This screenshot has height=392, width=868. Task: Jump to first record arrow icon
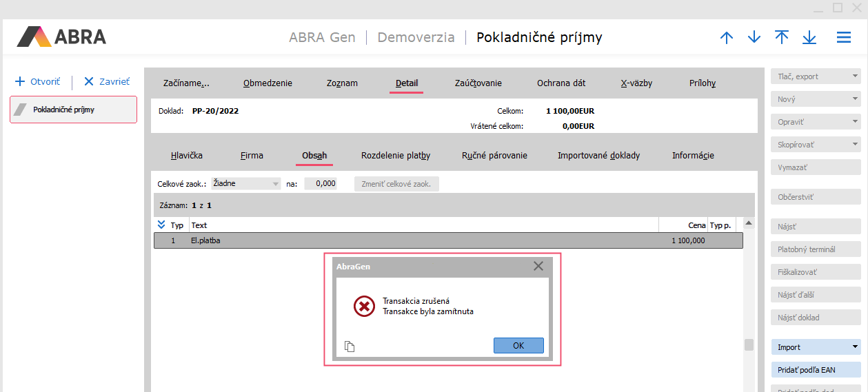click(782, 38)
